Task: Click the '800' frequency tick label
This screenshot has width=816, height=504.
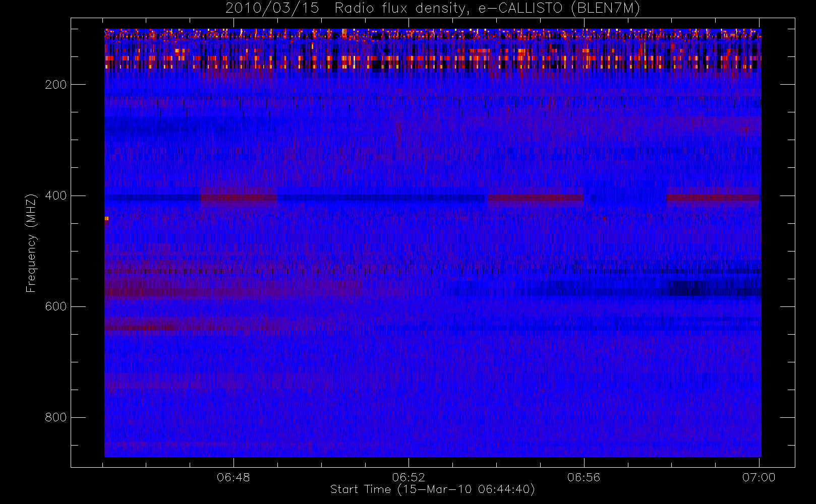Action: (55, 417)
